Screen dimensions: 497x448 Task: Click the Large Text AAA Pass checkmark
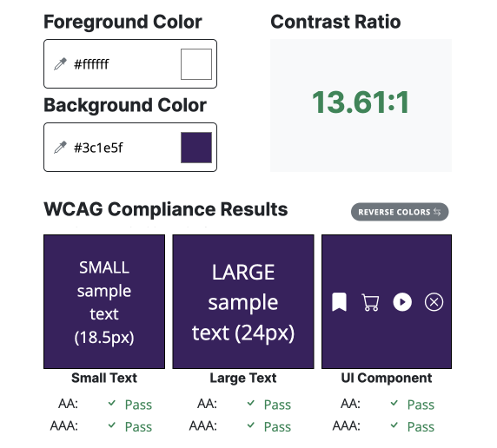(251, 425)
